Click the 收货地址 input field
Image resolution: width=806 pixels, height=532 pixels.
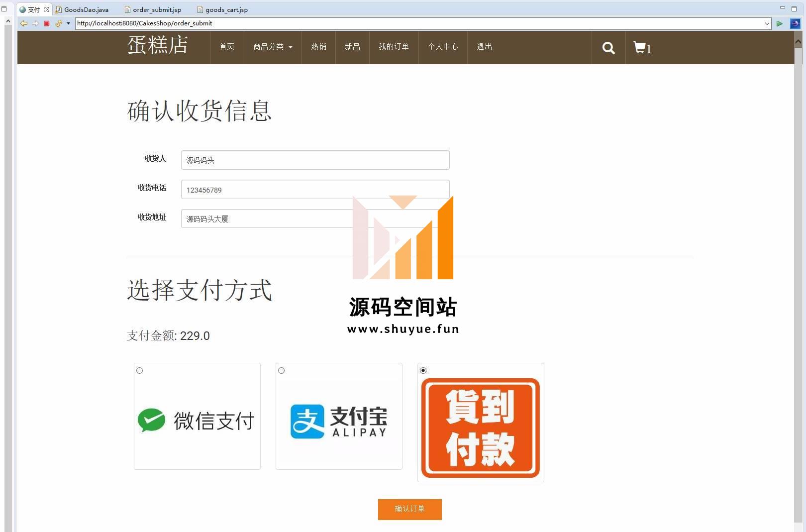pyautogui.click(x=315, y=218)
